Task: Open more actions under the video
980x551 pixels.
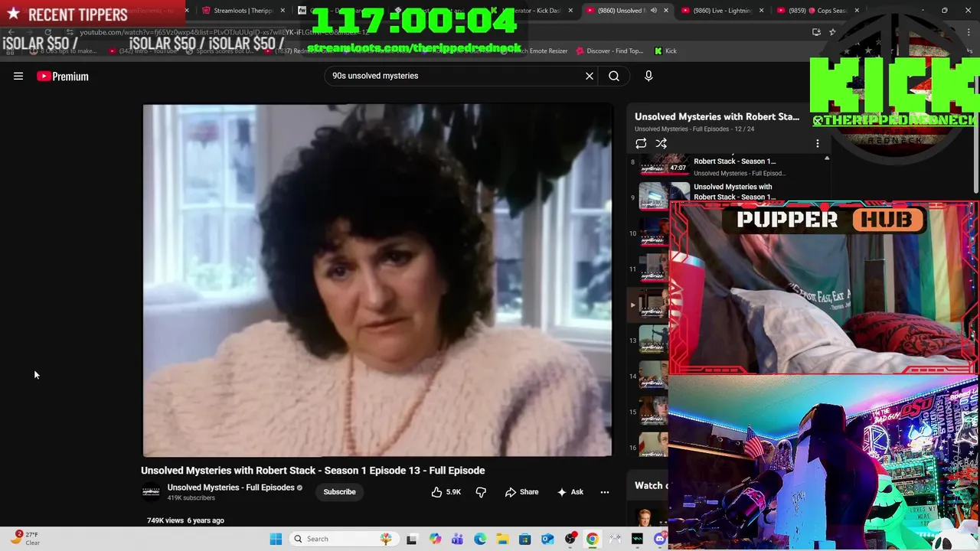Action: [604, 492]
